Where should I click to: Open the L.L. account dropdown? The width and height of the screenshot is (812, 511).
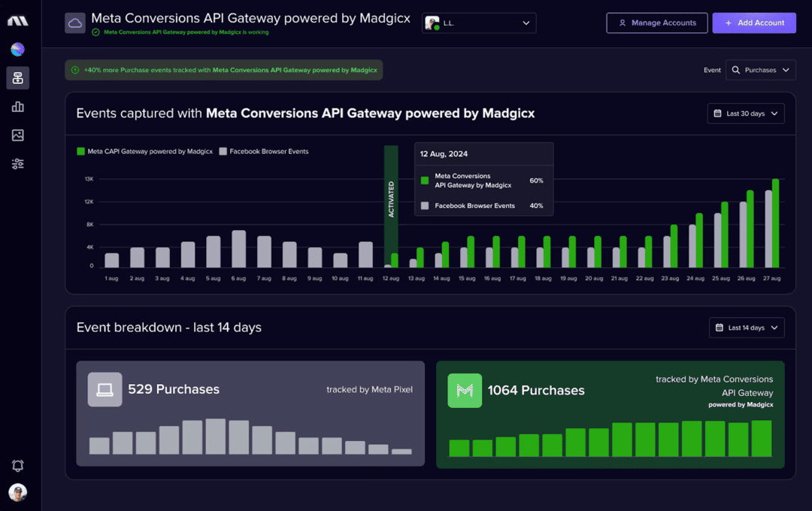pyautogui.click(x=479, y=23)
